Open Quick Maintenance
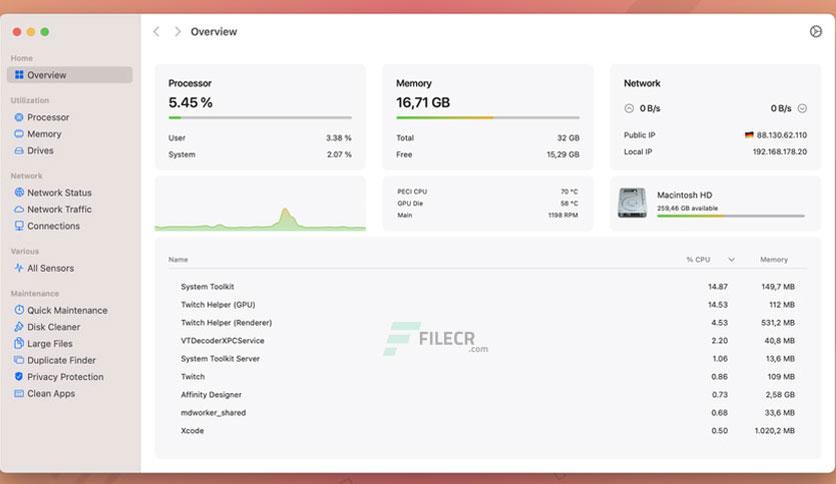 pos(67,310)
